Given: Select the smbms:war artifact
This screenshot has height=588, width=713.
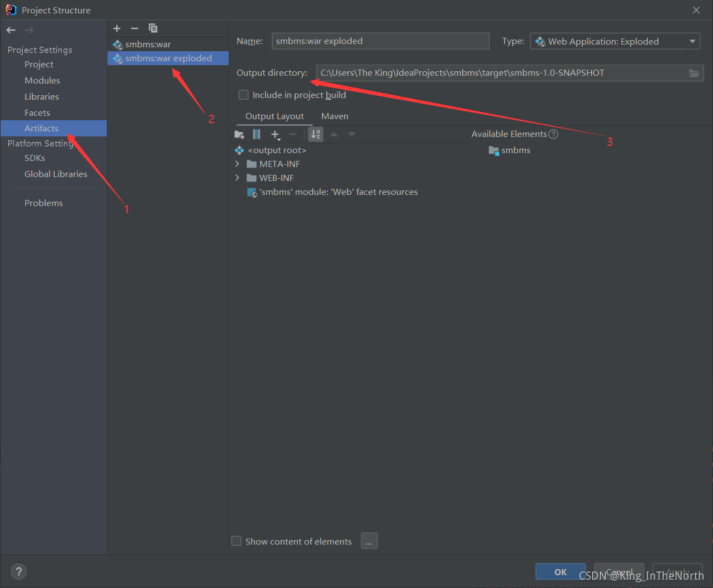Looking at the screenshot, I should point(168,45).
